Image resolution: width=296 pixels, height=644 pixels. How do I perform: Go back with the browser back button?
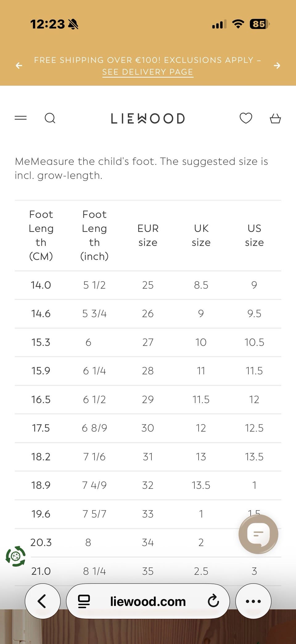tap(43, 601)
